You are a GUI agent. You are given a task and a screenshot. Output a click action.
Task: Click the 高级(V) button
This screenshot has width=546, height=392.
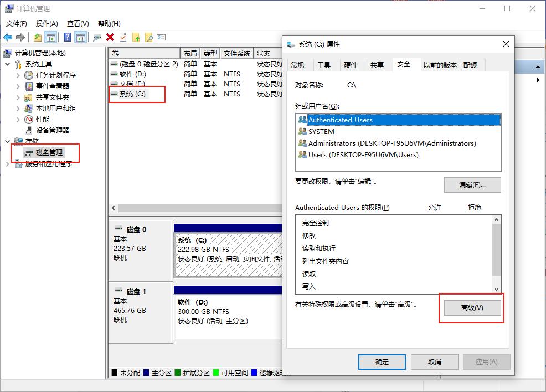pos(472,308)
